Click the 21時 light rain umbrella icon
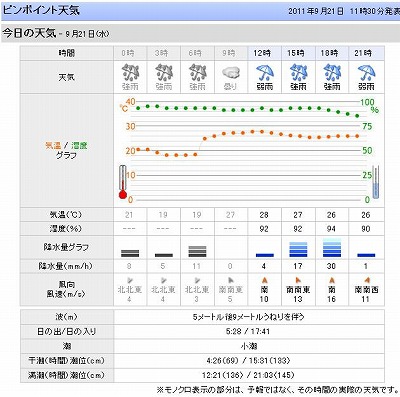400x397 pixels. pos(366,73)
